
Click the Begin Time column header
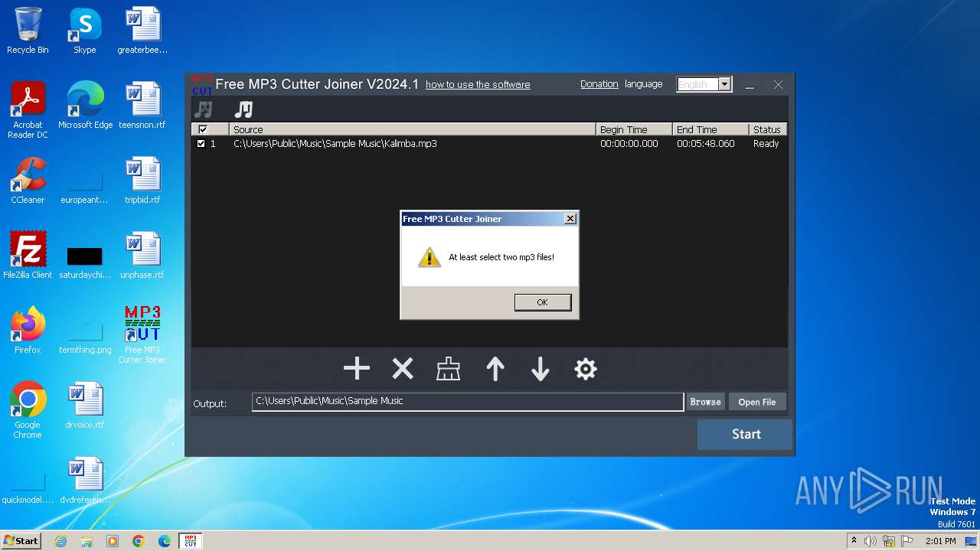click(x=634, y=129)
